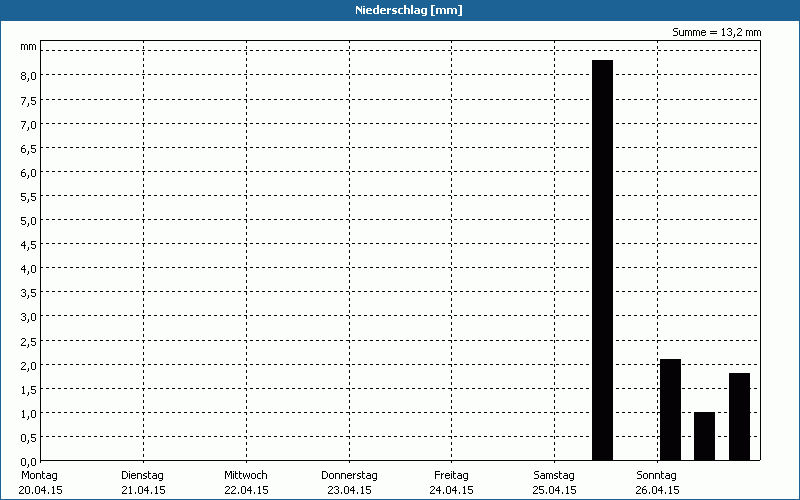Click the date '22.04.15'
The image size is (800, 500).
[x=246, y=491]
